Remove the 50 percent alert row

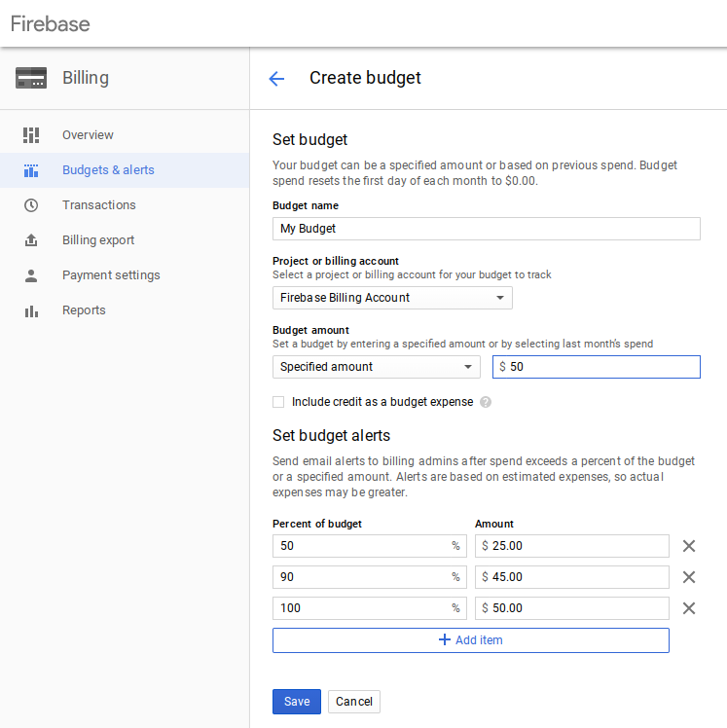[689, 546]
